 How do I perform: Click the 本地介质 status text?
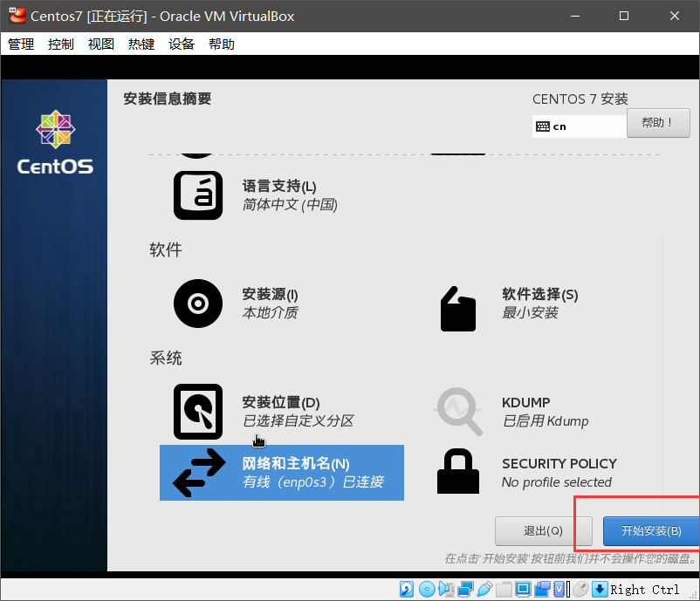point(270,313)
